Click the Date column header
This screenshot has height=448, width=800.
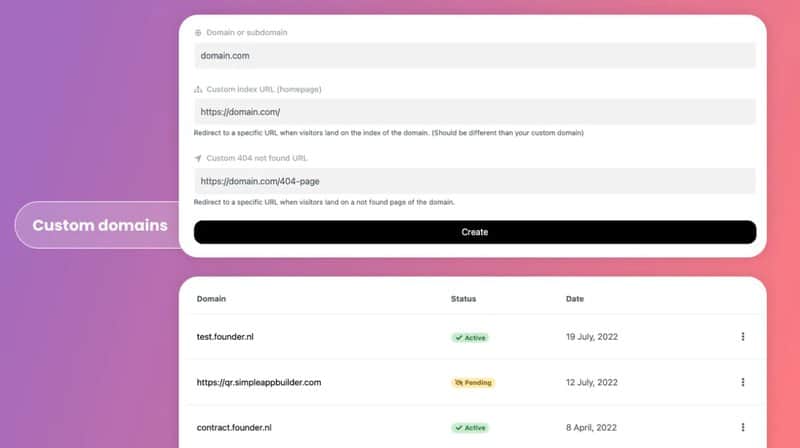(x=574, y=299)
